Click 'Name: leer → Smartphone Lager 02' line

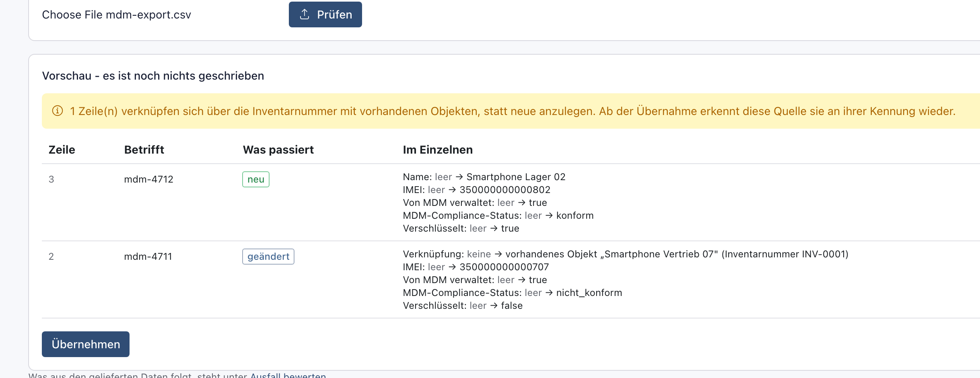pyautogui.click(x=484, y=177)
